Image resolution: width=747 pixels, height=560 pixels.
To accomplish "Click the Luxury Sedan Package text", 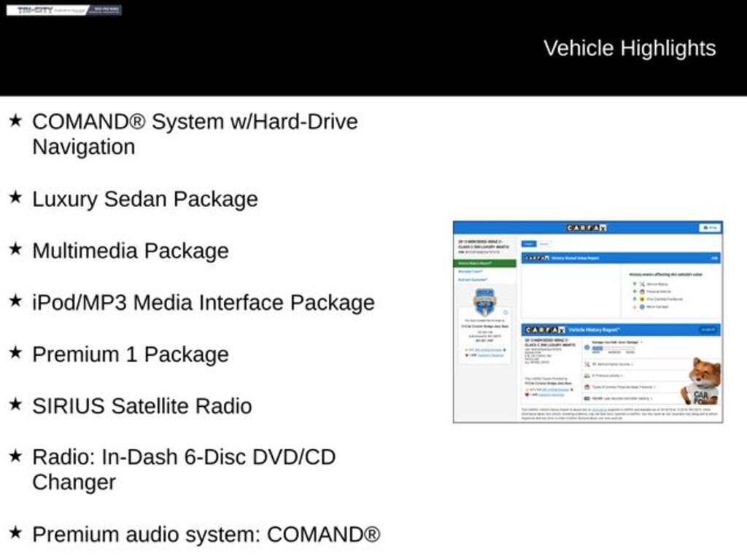I will pos(144,199).
